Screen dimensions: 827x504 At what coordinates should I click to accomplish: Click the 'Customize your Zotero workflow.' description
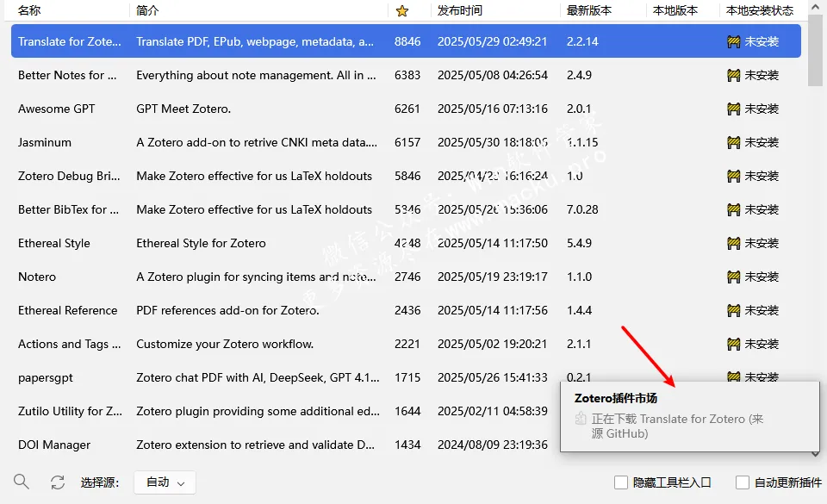[225, 345]
